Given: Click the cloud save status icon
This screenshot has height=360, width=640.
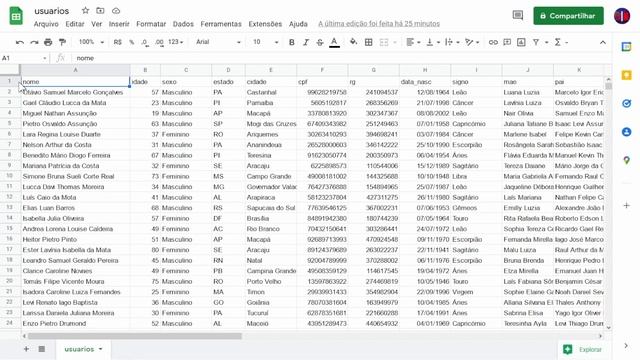Looking at the screenshot, I should click(116, 11).
